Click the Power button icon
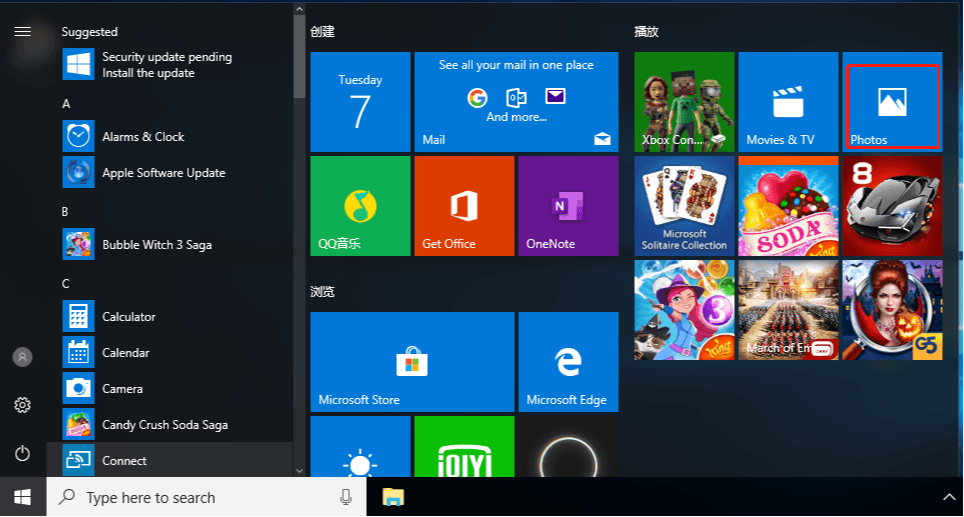 (x=23, y=454)
